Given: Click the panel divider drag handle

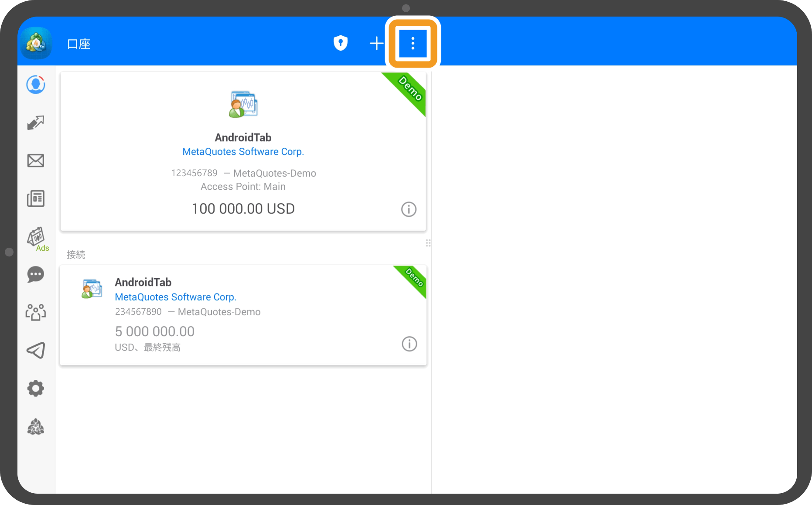Looking at the screenshot, I should (428, 243).
